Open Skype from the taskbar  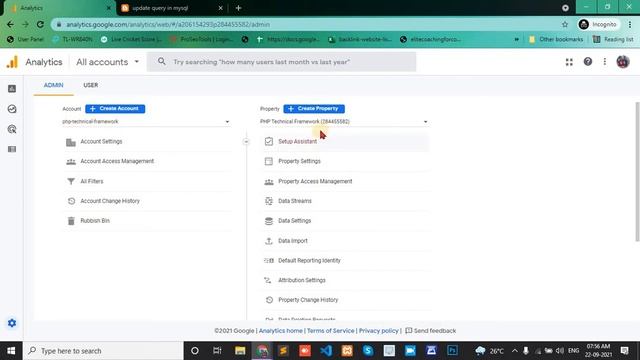click(x=368, y=351)
